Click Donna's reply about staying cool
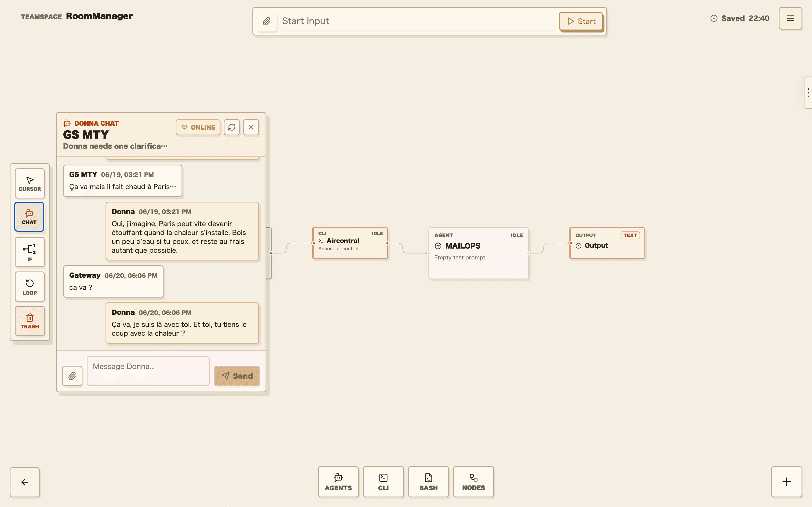Viewport: 812px width, 507px height. coord(182,231)
